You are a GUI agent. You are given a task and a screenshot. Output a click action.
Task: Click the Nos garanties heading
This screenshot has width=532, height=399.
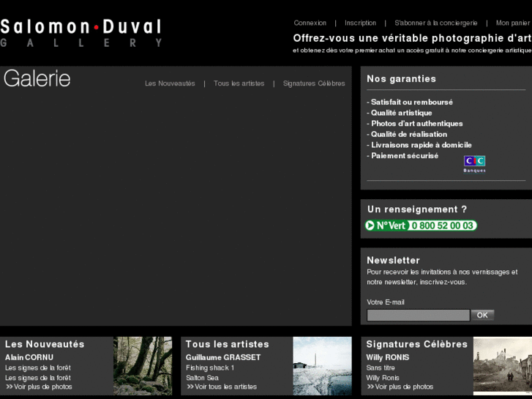tap(401, 79)
